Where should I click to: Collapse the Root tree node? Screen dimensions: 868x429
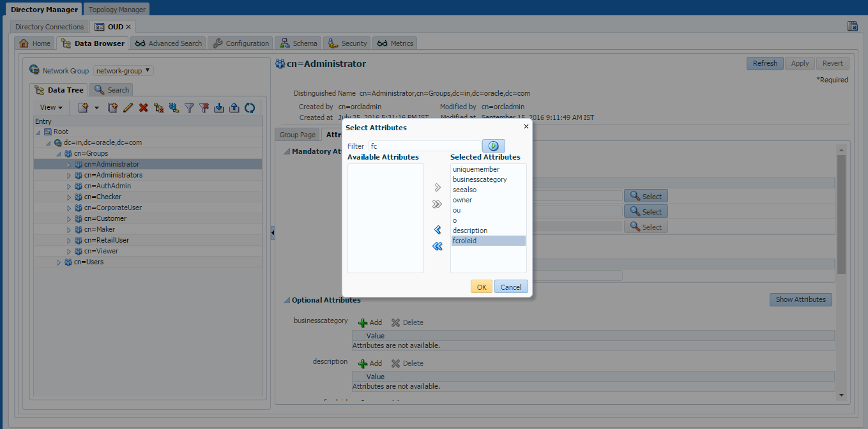tap(38, 132)
